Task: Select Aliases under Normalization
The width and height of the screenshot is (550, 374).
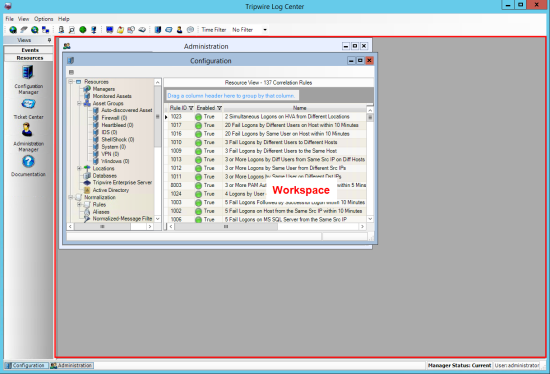Action: click(101, 212)
